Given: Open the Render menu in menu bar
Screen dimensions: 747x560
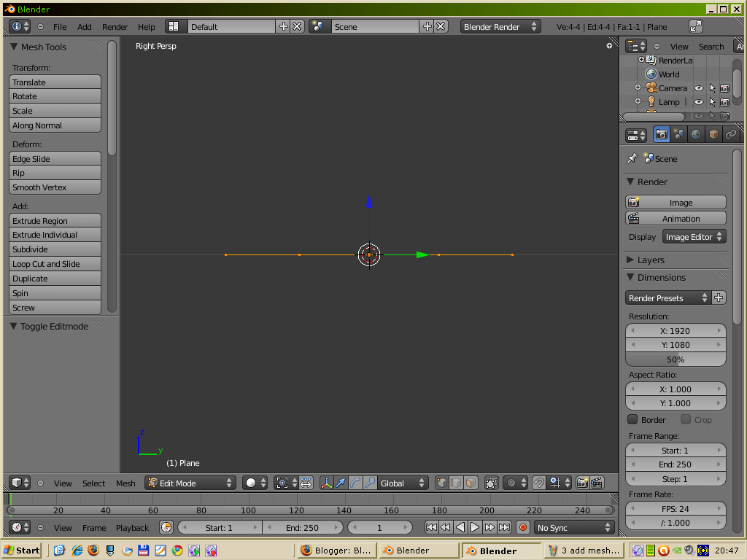Looking at the screenshot, I should [x=115, y=26].
